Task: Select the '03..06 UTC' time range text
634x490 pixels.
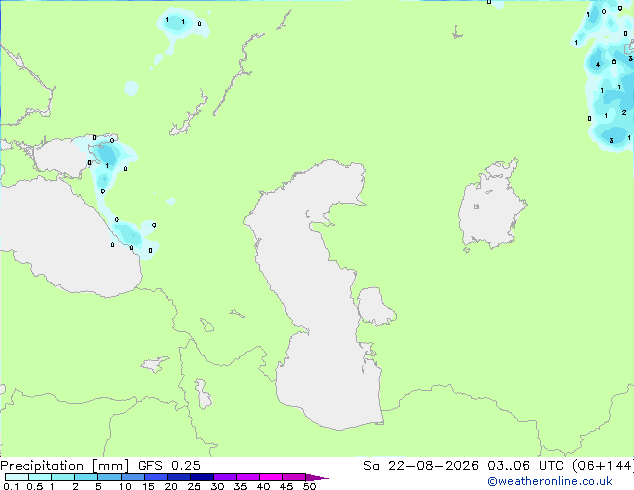Action: click(x=525, y=466)
